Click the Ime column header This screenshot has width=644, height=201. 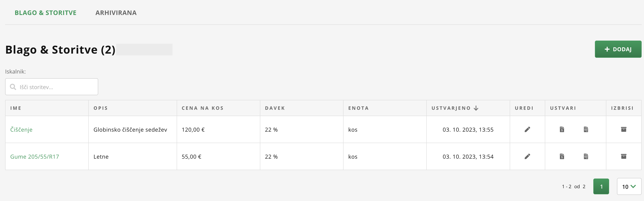click(16, 108)
